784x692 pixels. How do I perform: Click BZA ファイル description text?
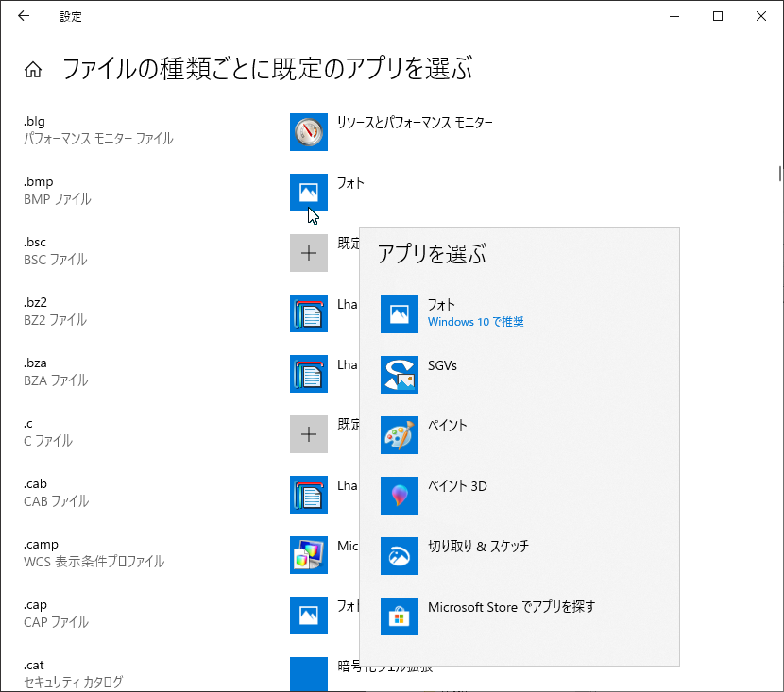(x=56, y=380)
